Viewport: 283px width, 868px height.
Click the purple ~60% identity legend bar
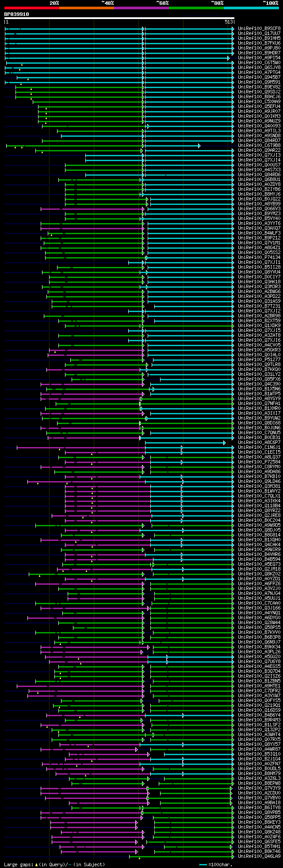[x=141, y=8]
